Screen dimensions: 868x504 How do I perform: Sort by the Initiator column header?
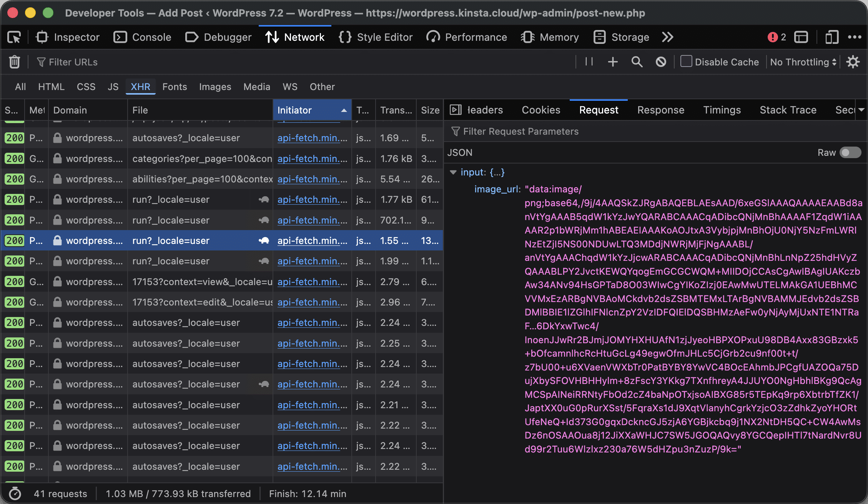(312, 110)
